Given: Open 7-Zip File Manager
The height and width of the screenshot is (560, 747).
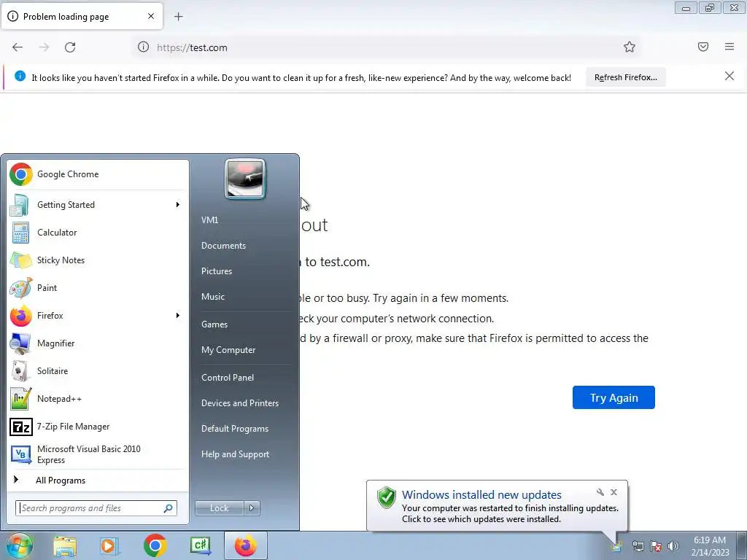Looking at the screenshot, I should (x=98, y=426).
